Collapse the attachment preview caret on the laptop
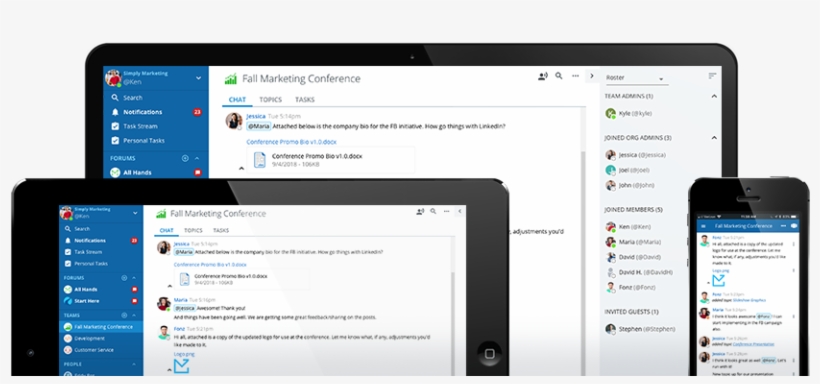This screenshot has width=820, height=384. [241, 168]
